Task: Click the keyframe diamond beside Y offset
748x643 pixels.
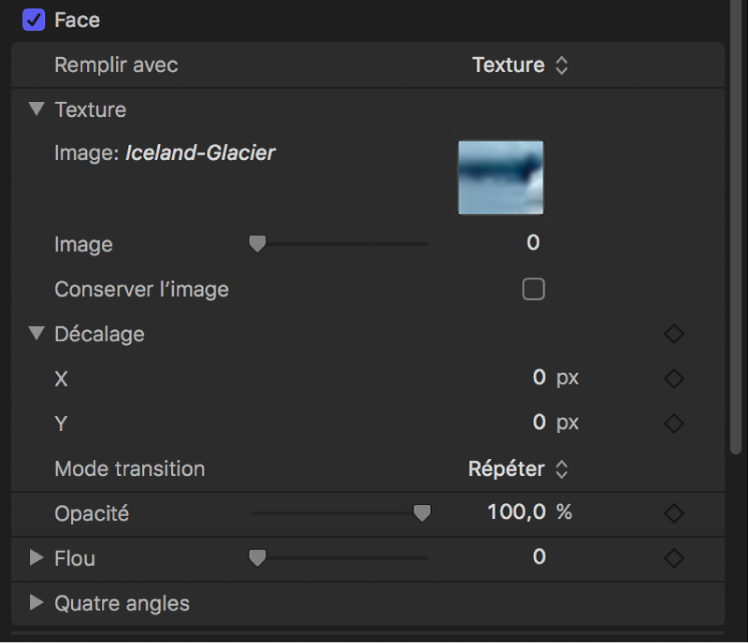Action: click(x=674, y=424)
